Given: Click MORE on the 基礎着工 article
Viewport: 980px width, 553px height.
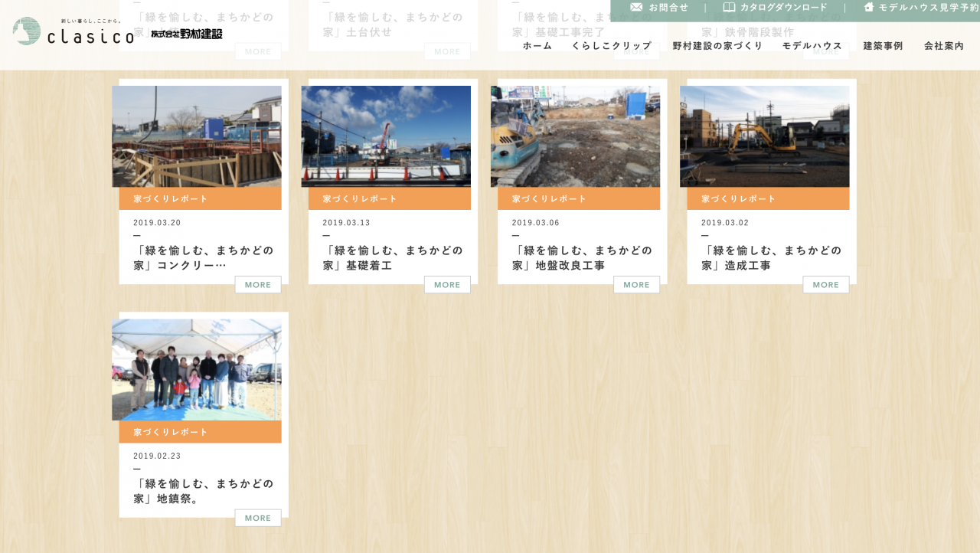Looking at the screenshot, I should pos(447,285).
